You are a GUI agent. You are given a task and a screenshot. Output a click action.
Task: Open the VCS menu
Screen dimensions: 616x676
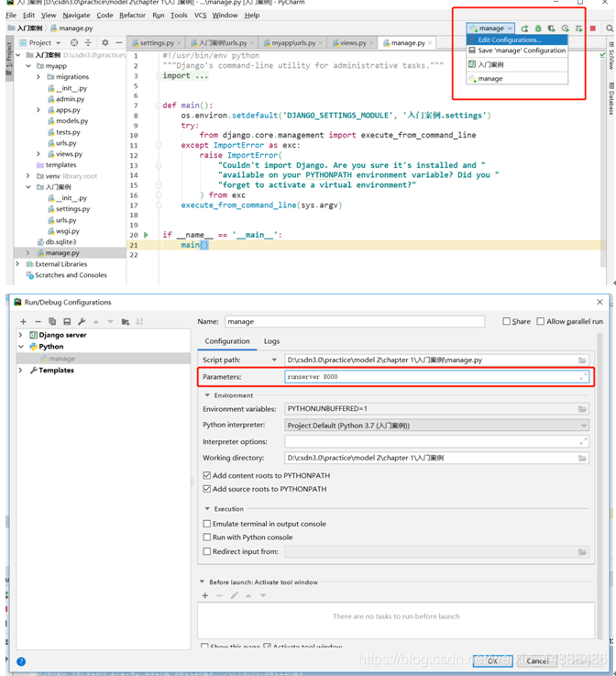(201, 16)
